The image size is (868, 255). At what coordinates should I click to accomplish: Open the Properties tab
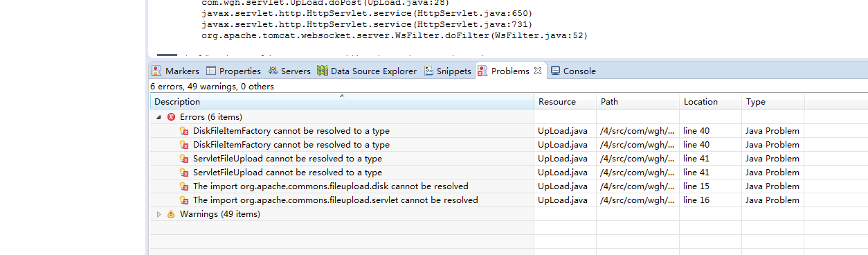tap(233, 71)
